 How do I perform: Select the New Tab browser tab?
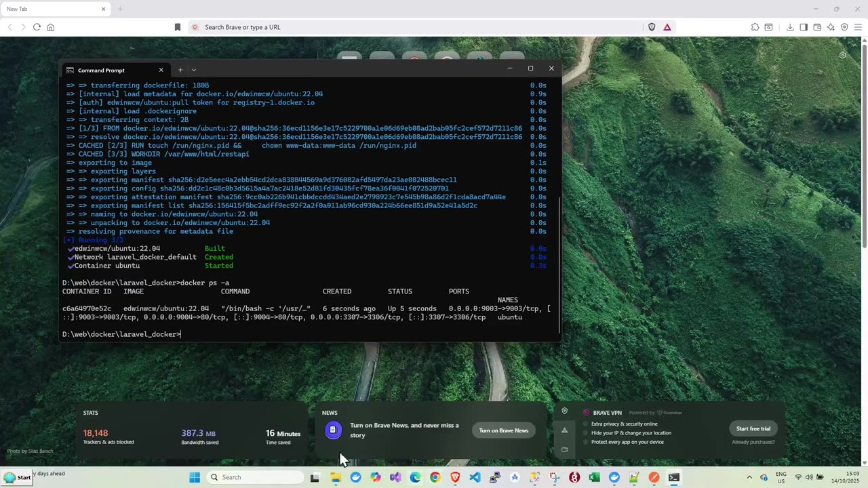tap(56, 9)
